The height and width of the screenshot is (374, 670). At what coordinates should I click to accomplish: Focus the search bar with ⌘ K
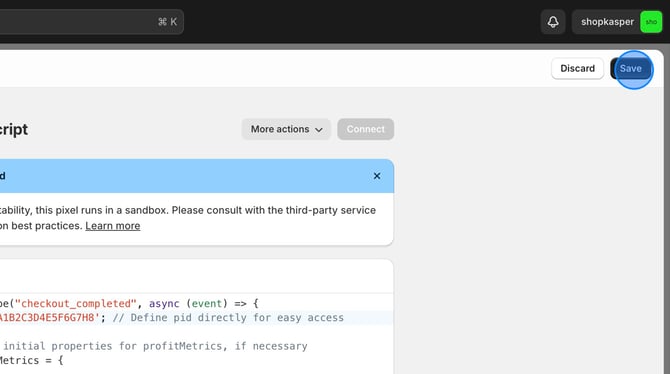(x=92, y=22)
